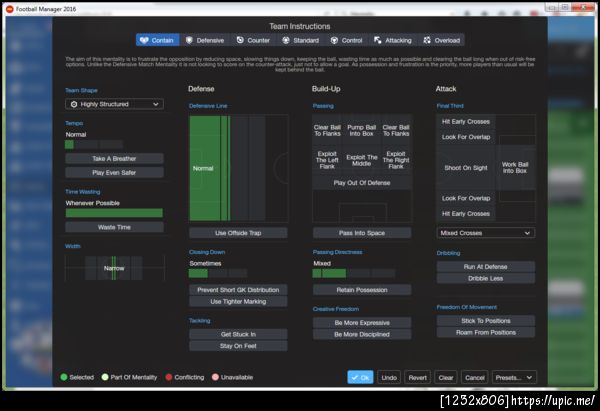Click the Defensive tab shield icon
Screen dimensions: 600x411
[x=189, y=40]
